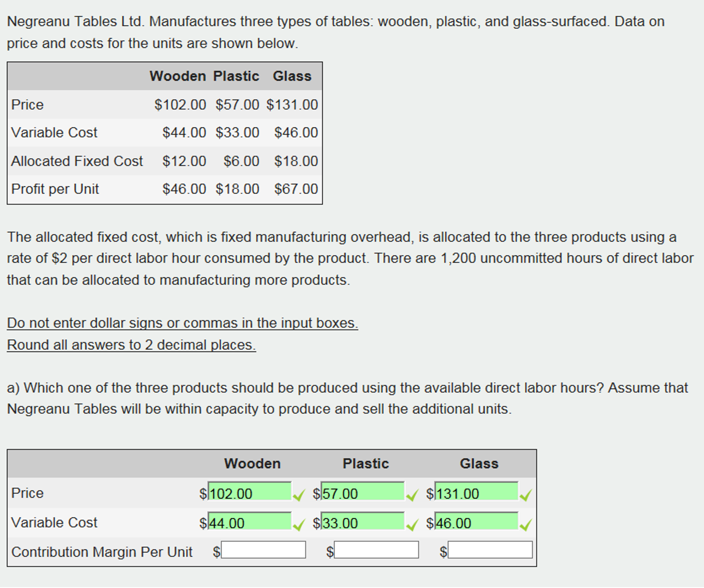
Task: Click checkmark next to Glass Variable Cost
Action: 526,524
